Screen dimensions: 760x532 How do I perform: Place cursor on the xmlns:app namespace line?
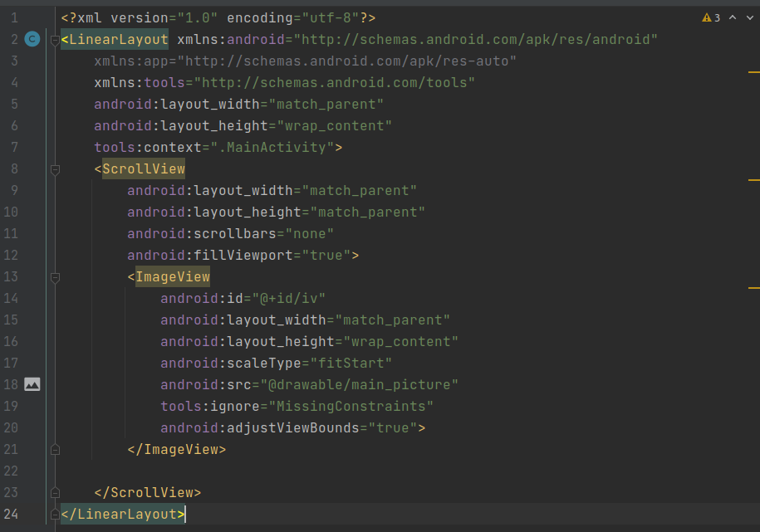pos(306,61)
